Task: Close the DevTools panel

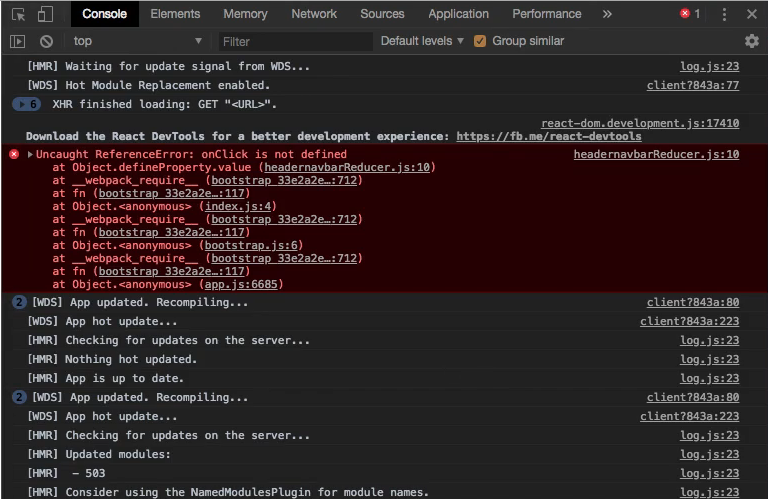Action: [752, 14]
